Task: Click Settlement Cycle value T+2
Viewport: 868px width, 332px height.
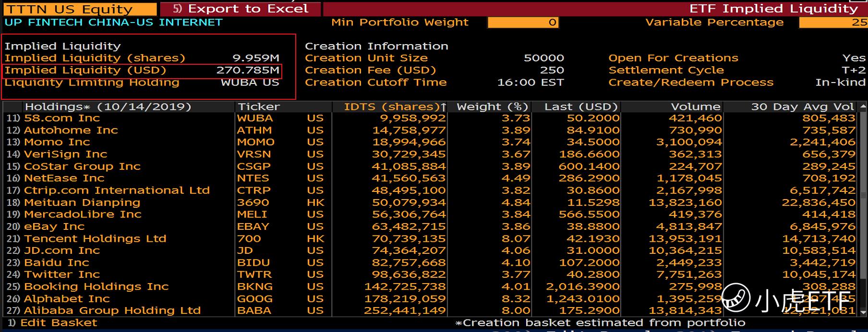Action: coord(854,70)
